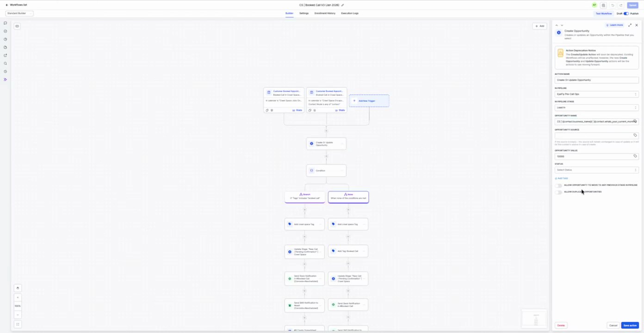Switch to the Builder tab
This screenshot has height=333, width=644.
coord(289,13)
